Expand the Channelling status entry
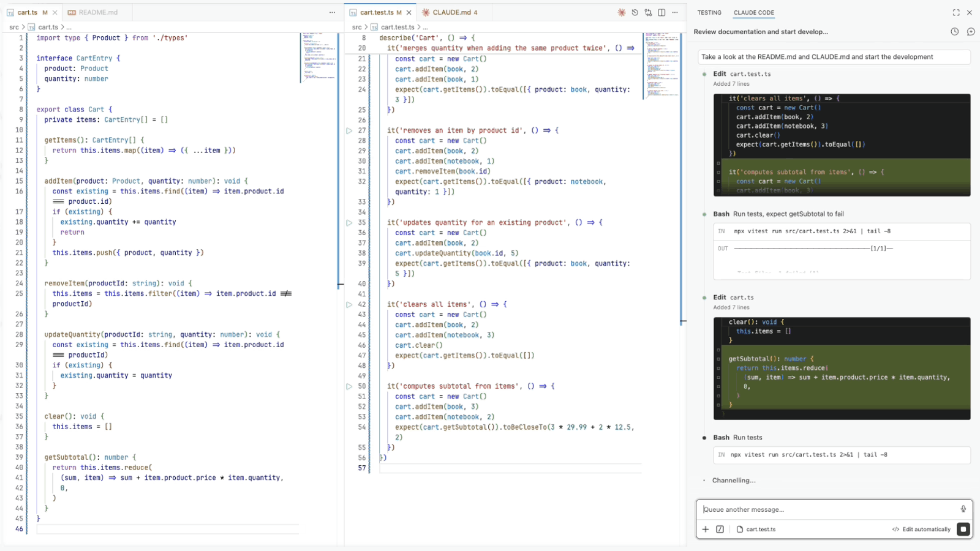Viewport: 980px width, 551px height. 734,480
